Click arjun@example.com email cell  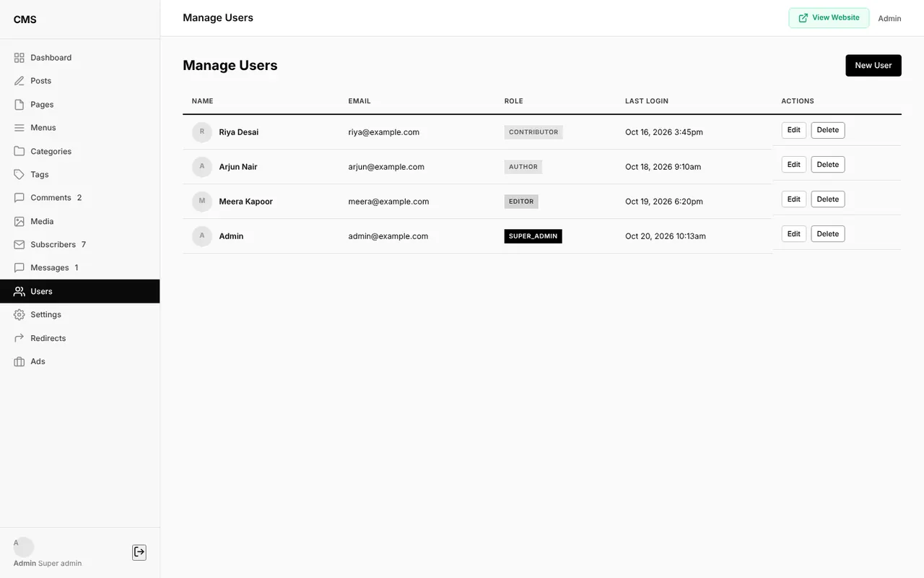[386, 167]
